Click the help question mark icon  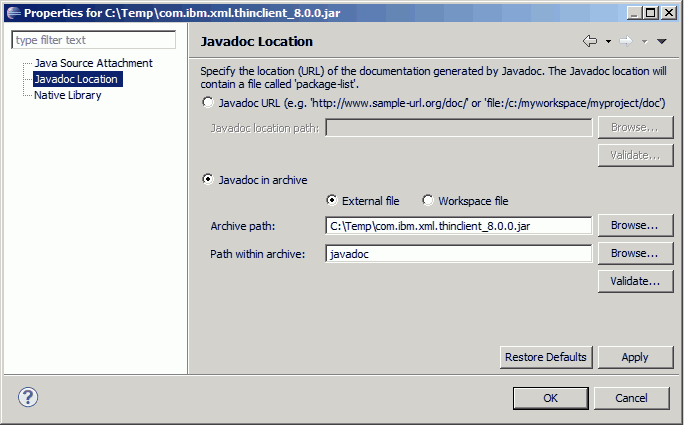pyautogui.click(x=28, y=398)
